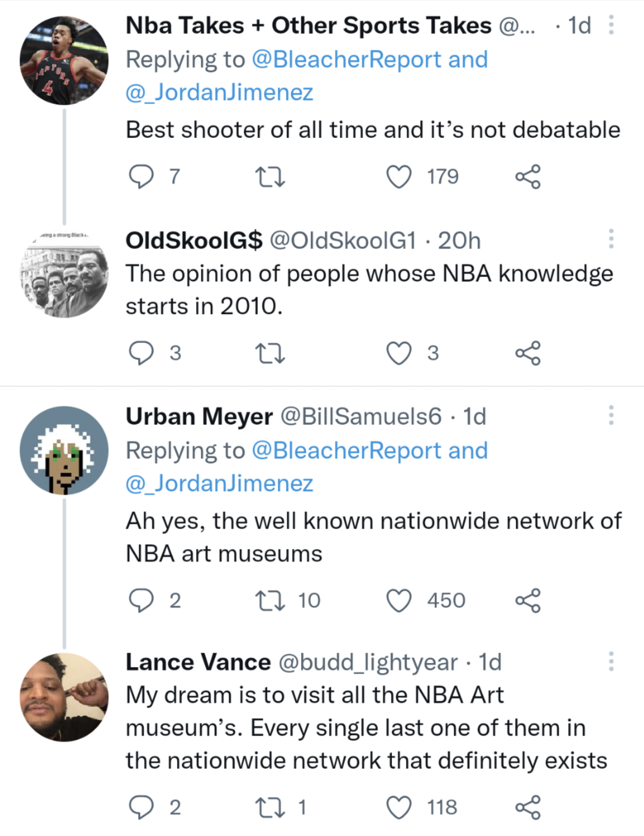The height and width of the screenshot is (836, 644).
Task: Open more options for Urban Meyer's tweet
Action: pos(611,415)
